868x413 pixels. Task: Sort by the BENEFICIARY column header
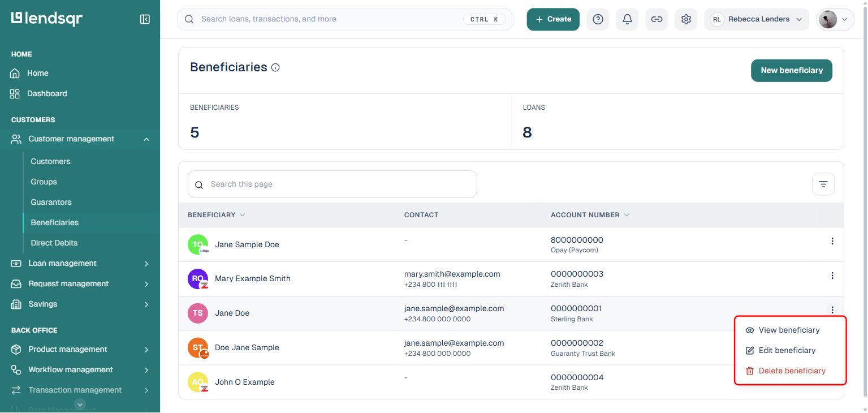216,215
